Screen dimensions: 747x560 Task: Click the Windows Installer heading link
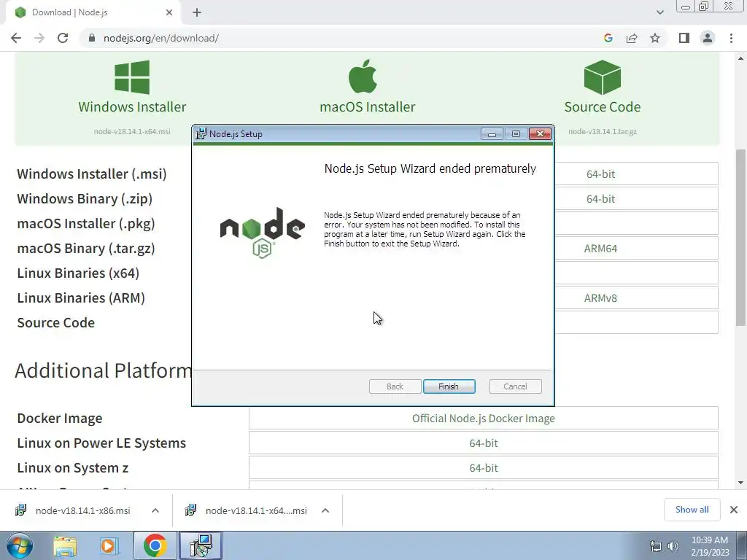point(132,106)
